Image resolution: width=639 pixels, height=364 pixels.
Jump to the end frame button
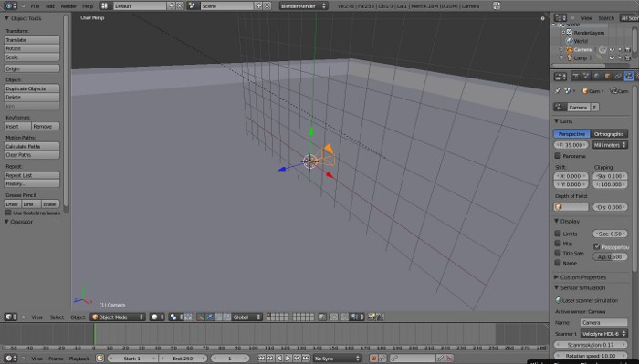(306, 359)
